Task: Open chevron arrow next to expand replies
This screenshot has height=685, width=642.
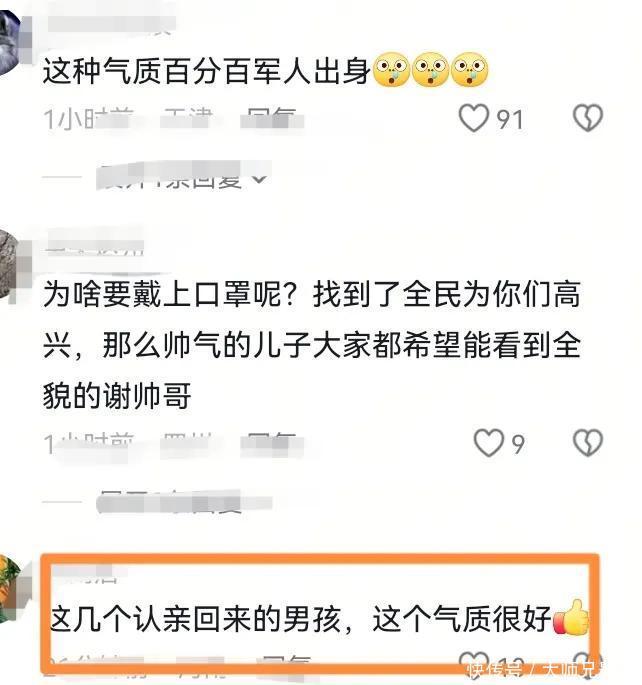Action: click(259, 178)
